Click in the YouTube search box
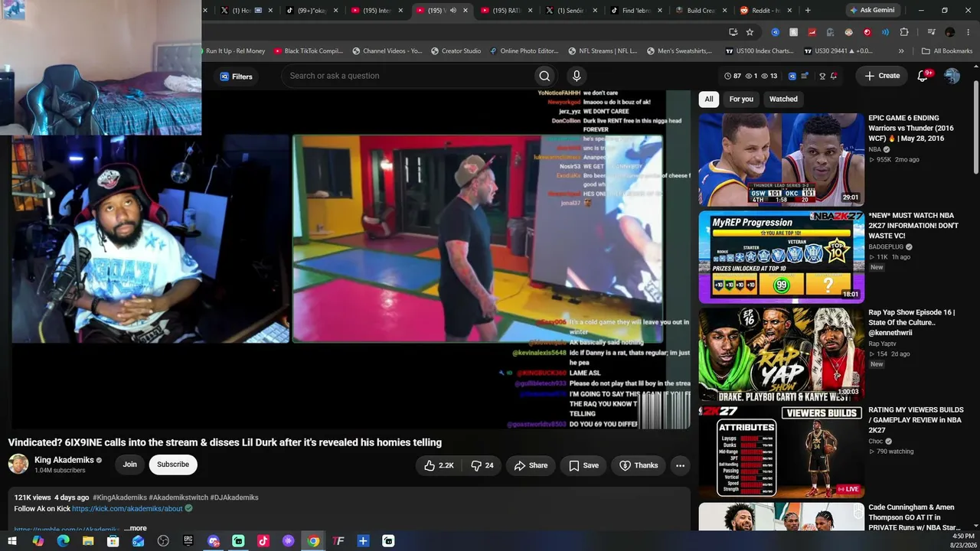 [x=408, y=76]
